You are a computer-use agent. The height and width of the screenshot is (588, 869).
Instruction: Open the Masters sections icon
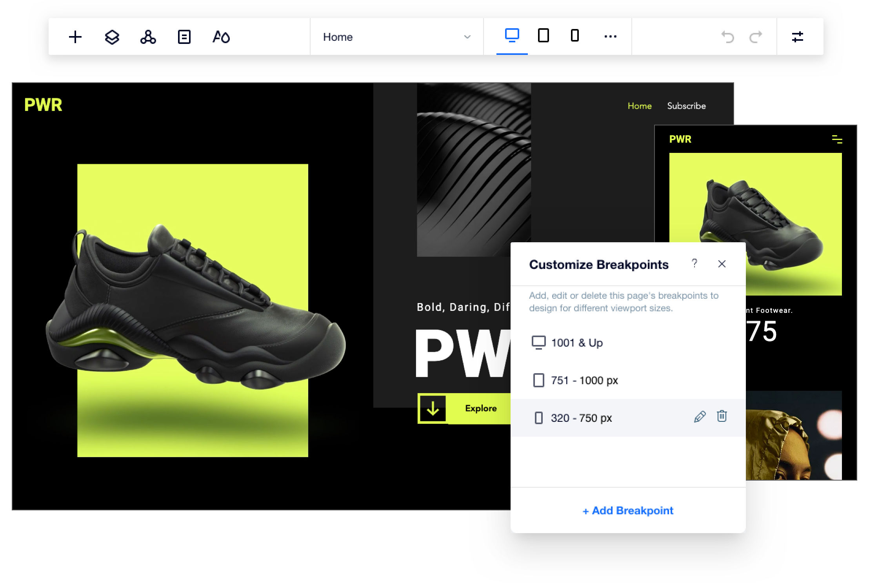pos(148,37)
